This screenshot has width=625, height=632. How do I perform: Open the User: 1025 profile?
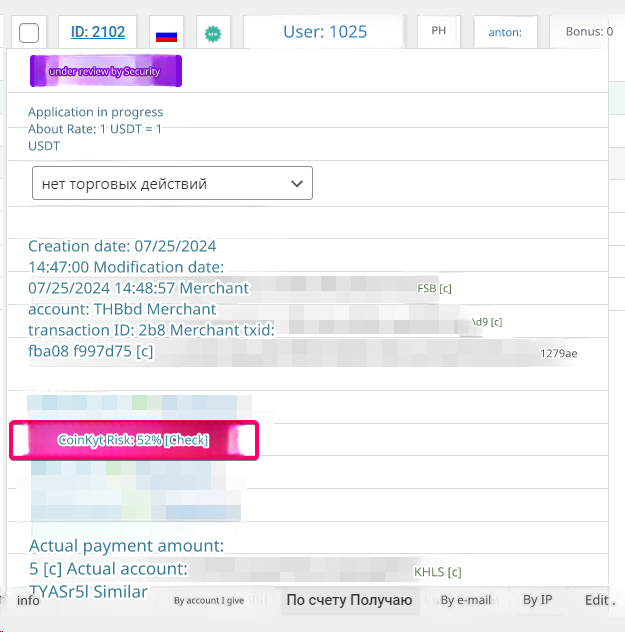(x=325, y=32)
